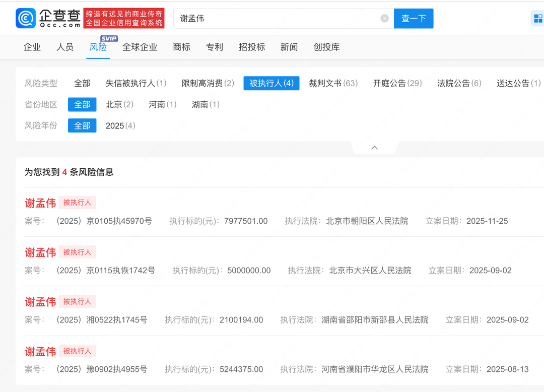This screenshot has width=544, height=392.
Task: Open the grid apps icon top right
Action: click(x=537, y=19)
